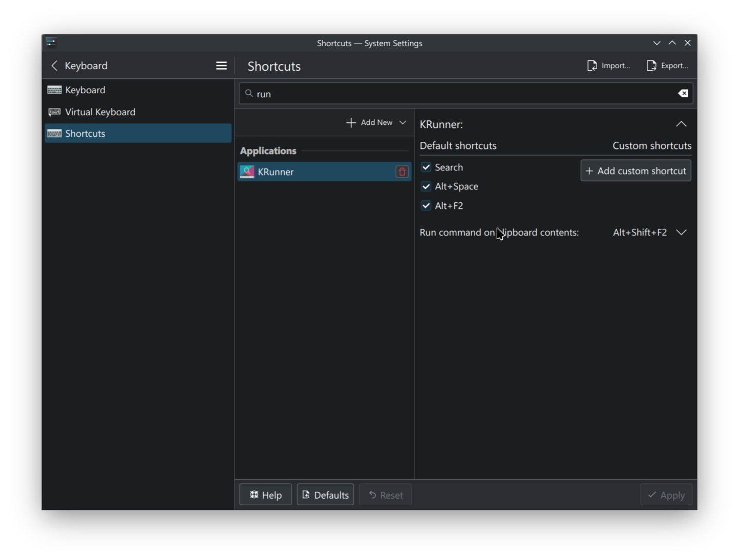This screenshot has width=740, height=560.
Task: Collapse the KRunner shortcut section
Action: click(681, 124)
